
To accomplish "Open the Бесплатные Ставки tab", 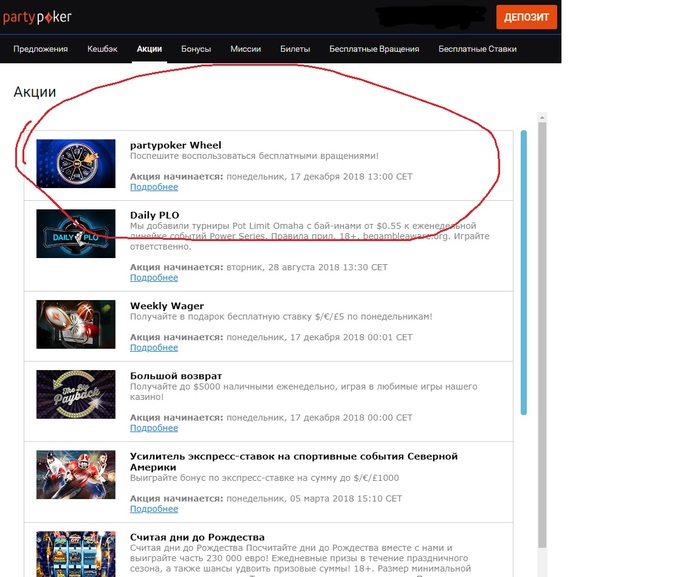I will tap(477, 49).
